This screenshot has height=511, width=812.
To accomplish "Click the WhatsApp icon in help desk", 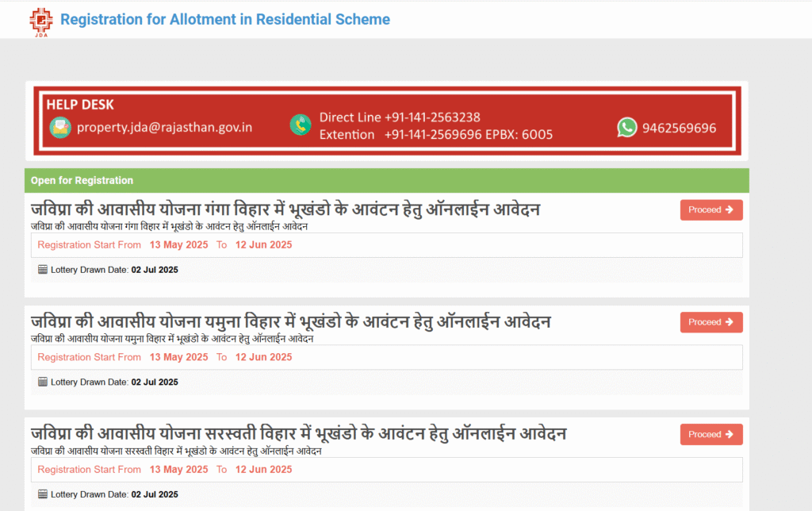I will (x=627, y=128).
